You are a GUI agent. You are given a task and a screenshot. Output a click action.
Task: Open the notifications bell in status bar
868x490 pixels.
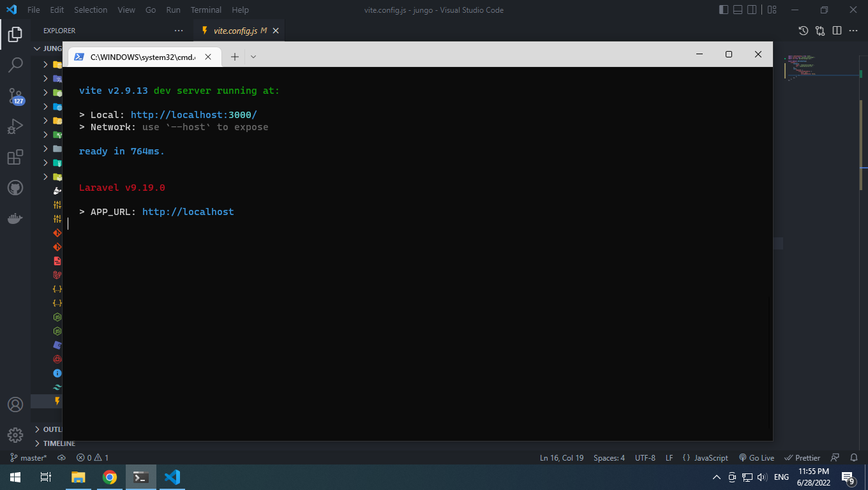point(854,458)
